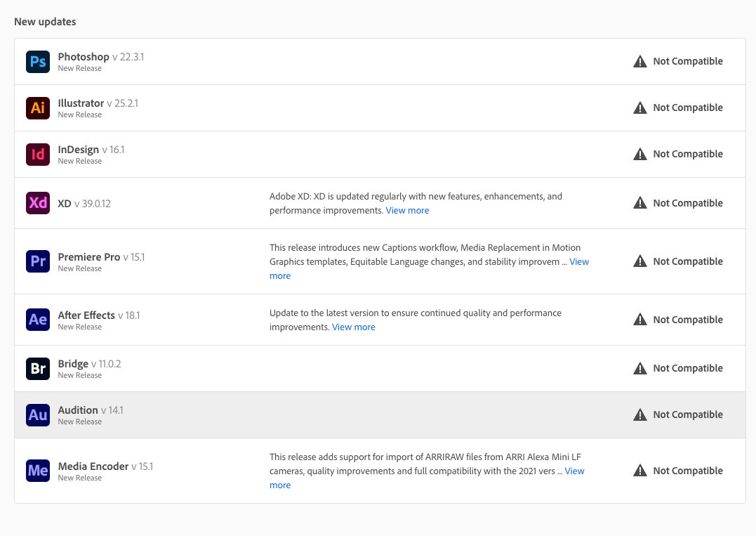This screenshot has height=536, width=756.
Task: Click the Photoshop Ps app icon
Action: [x=38, y=62]
